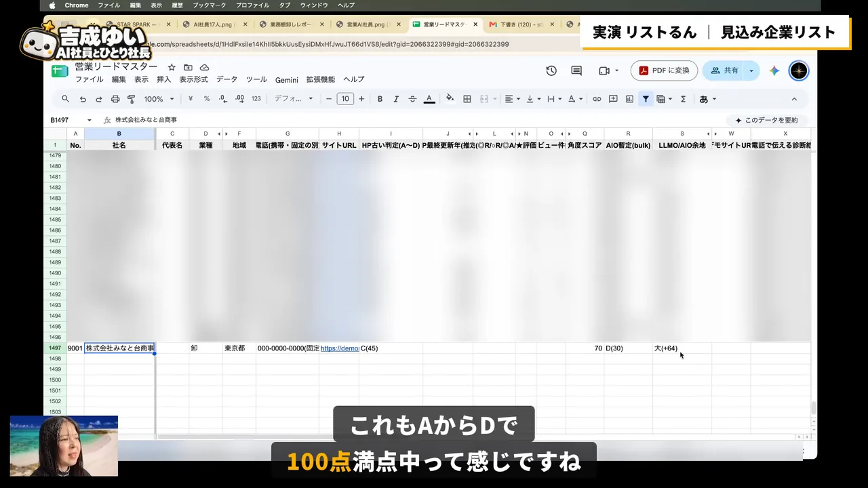Star the 営業リードマスター document
The height and width of the screenshot is (488, 868).
coord(172,67)
